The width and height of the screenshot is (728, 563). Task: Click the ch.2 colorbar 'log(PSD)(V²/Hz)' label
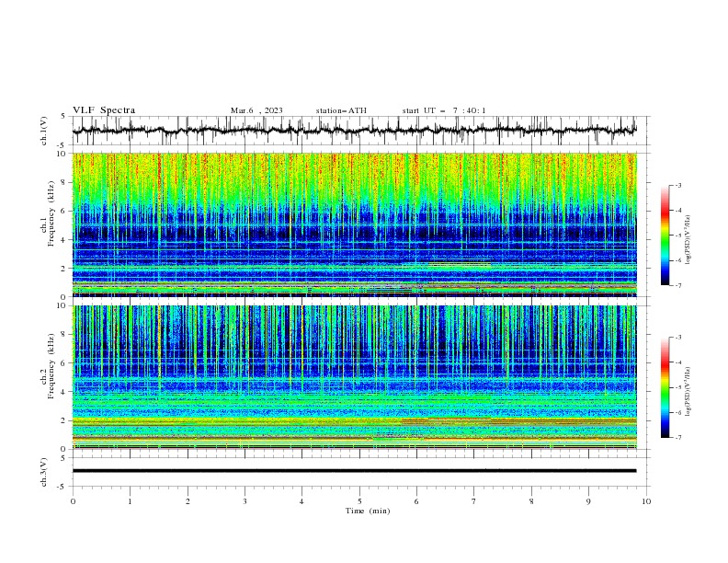click(688, 392)
